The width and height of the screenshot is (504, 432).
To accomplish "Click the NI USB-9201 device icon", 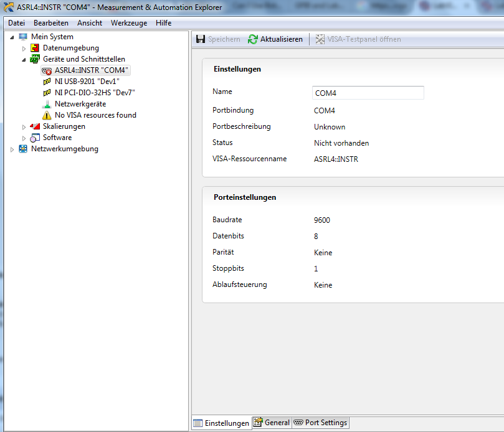I will click(47, 82).
